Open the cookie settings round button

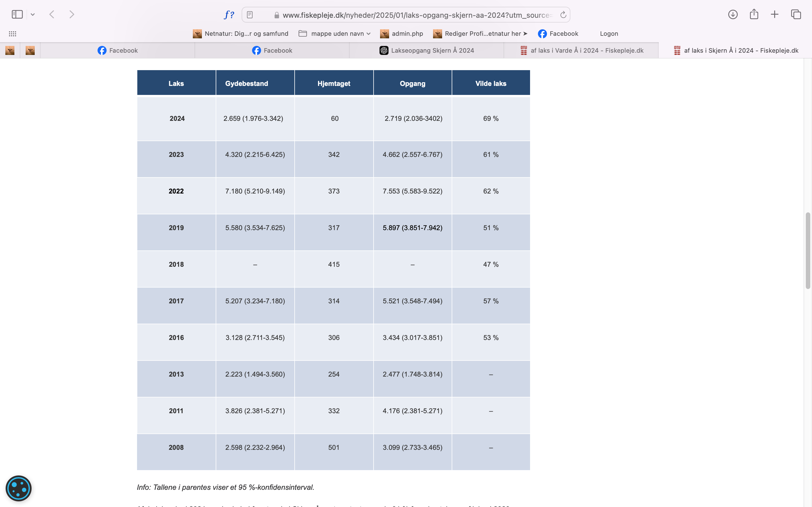pyautogui.click(x=18, y=488)
